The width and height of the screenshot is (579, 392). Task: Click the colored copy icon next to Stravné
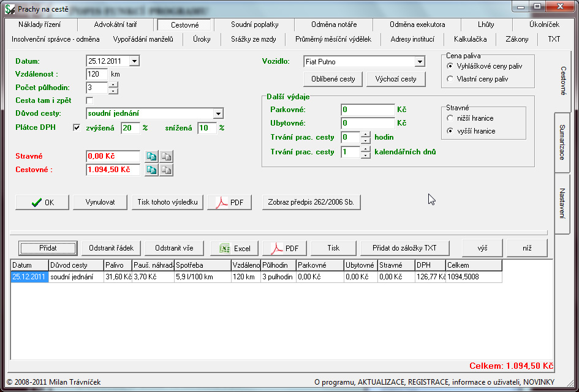[151, 157]
